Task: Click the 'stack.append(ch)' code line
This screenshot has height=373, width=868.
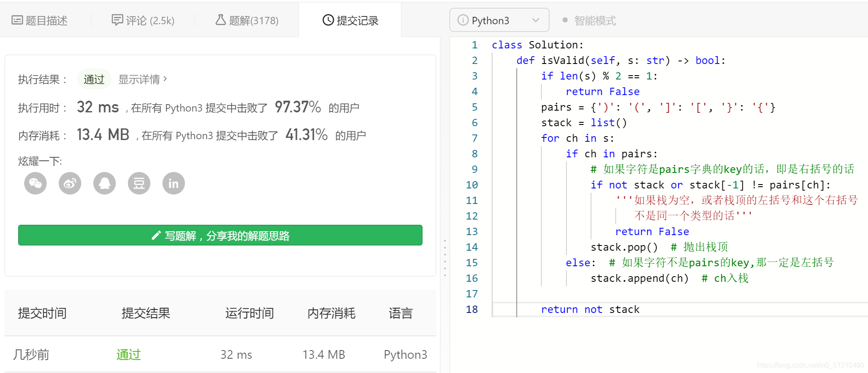Action: [639, 278]
